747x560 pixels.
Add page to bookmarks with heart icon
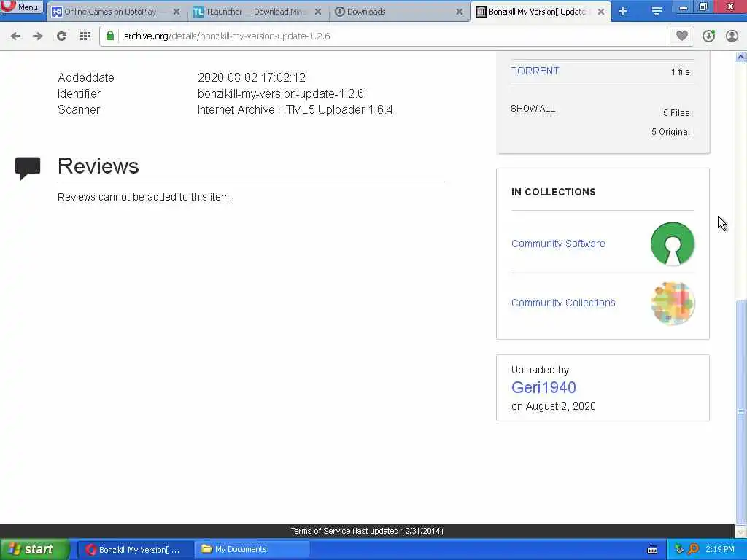click(x=682, y=36)
